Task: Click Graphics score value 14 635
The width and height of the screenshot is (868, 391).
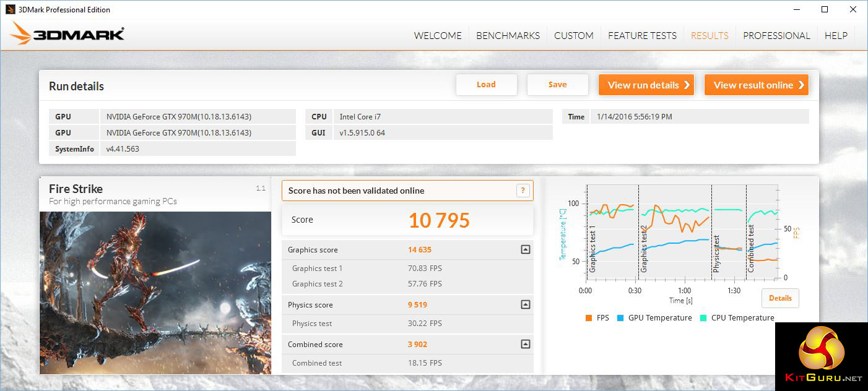Action: click(x=420, y=250)
